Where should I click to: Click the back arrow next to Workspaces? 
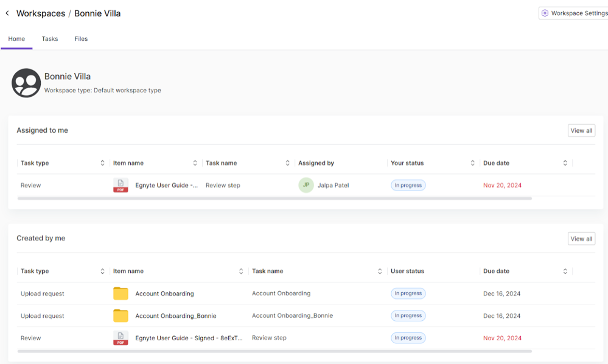click(x=7, y=13)
